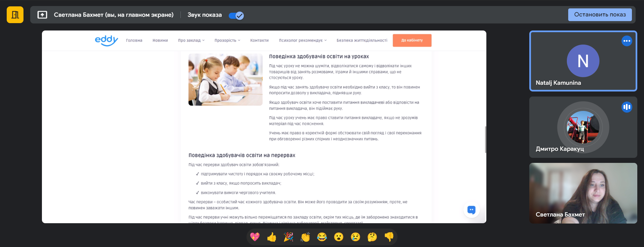
Task: Open options for Natalj Kamunina tile
Action: [627, 41]
